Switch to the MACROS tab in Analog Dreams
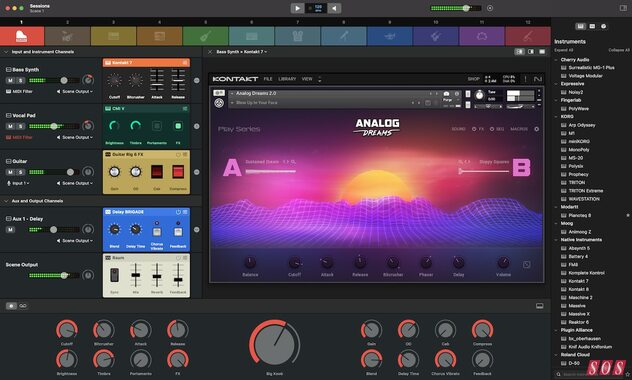Image resolution: width=632 pixels, height=380 pixels. click(519, 129)
